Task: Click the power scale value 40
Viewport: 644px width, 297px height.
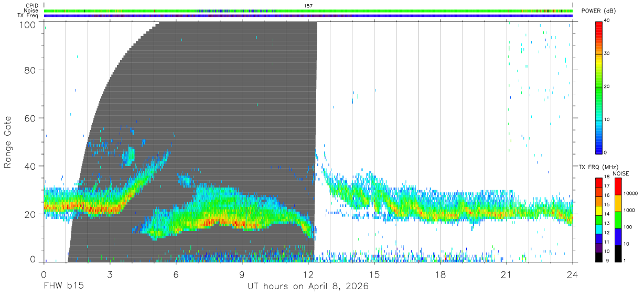Action: click(x=607, y=20)
